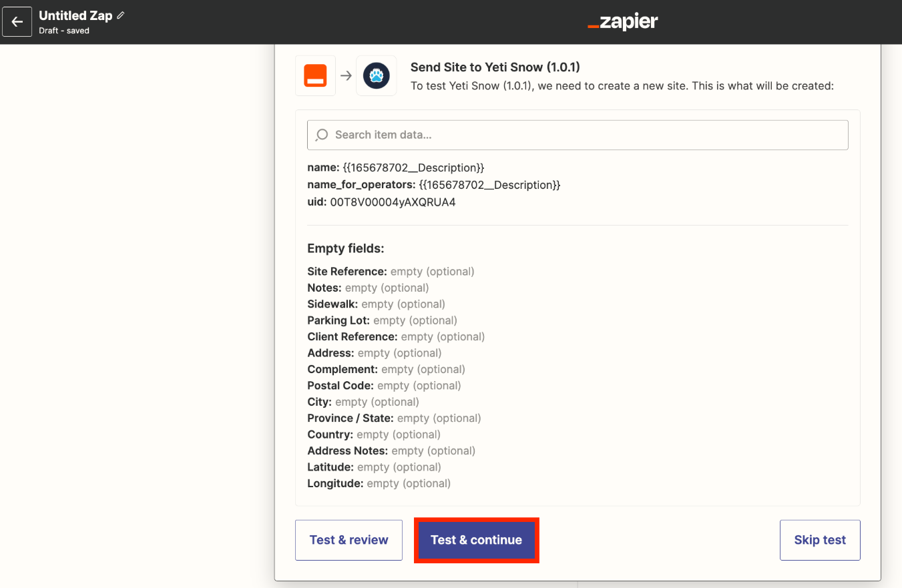Click the orange trigger app icon
The height and width of the screenshot is (588, 902).
pyautogui.click(x=315, y=75)
